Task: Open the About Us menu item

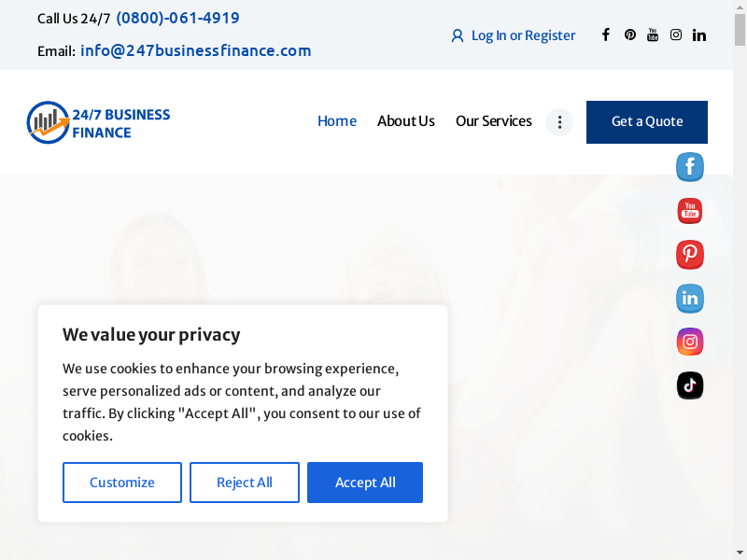Action: (x=406, y=121)
